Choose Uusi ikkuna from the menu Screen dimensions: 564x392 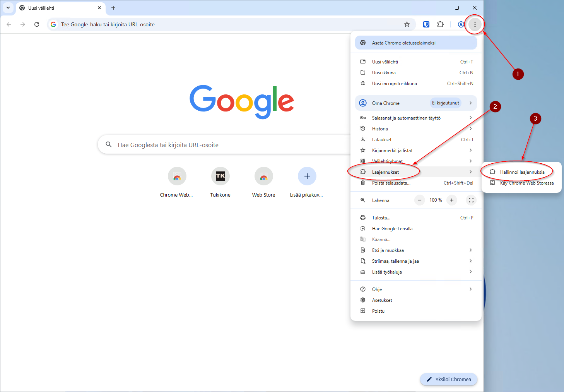[x=416, y=73]
